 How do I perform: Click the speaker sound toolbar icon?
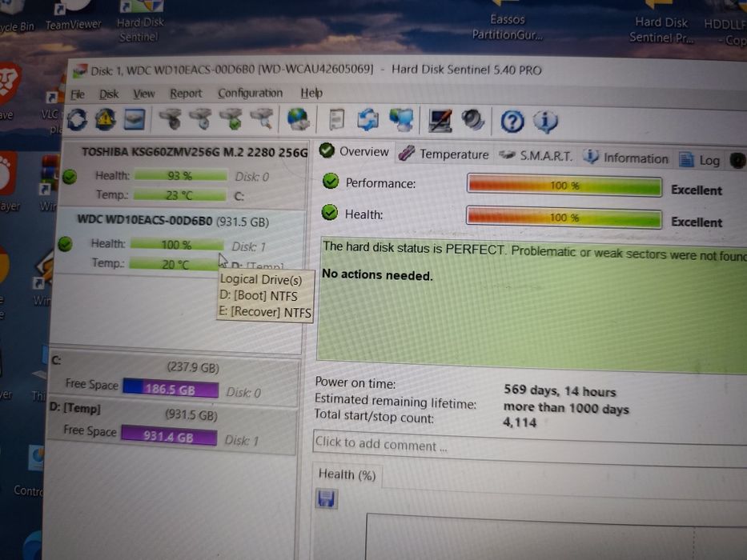pos(472,121)
